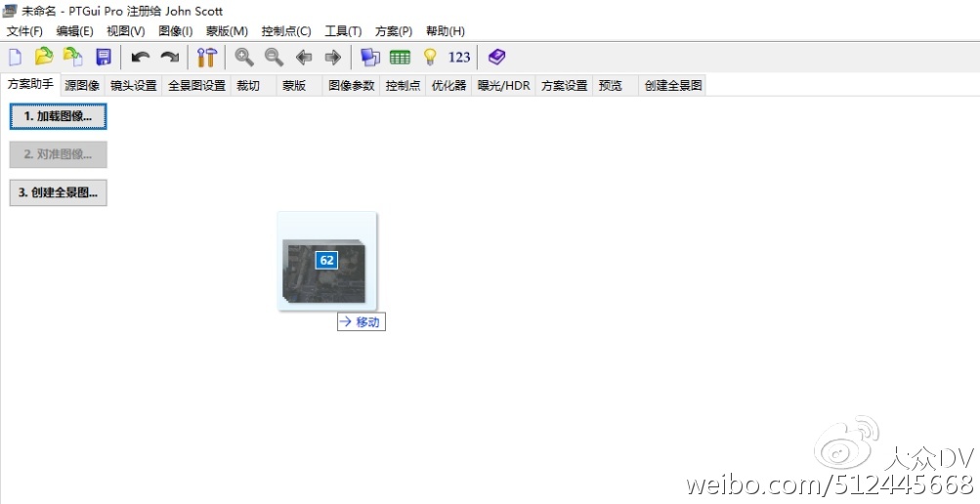980x504 pixels.
Task: Click the 123 numbering icon
Action: click(459, 57)
